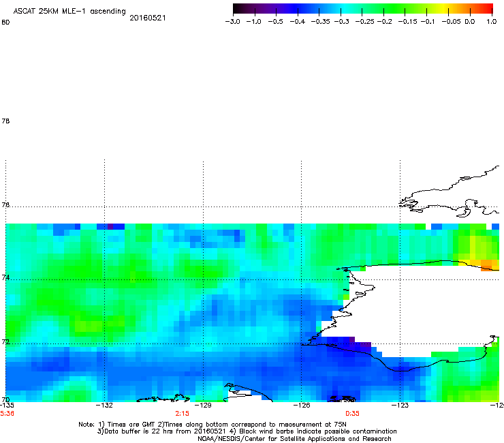504x443 pixels.
Task: Click the longitude label -126
Action: 301,405
